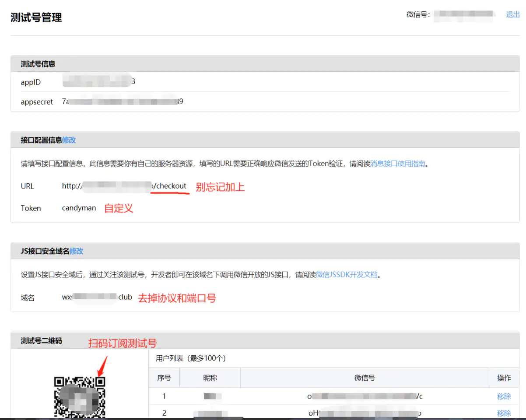Click 移除 for user row 2
The width and height of the screenshot is (526, 420).
click(504, 413)
